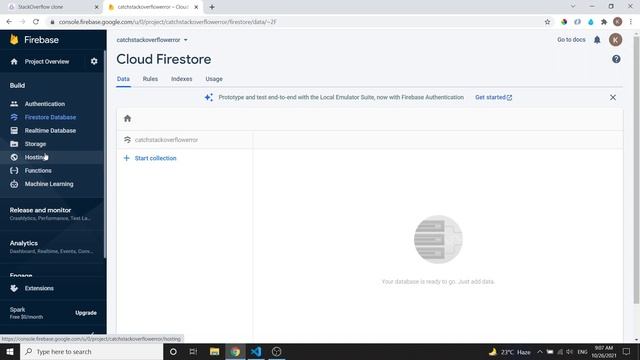Screen dimensions: 640x360
Task: Open the Chrome taskbar icon
Action: point(235,351)
